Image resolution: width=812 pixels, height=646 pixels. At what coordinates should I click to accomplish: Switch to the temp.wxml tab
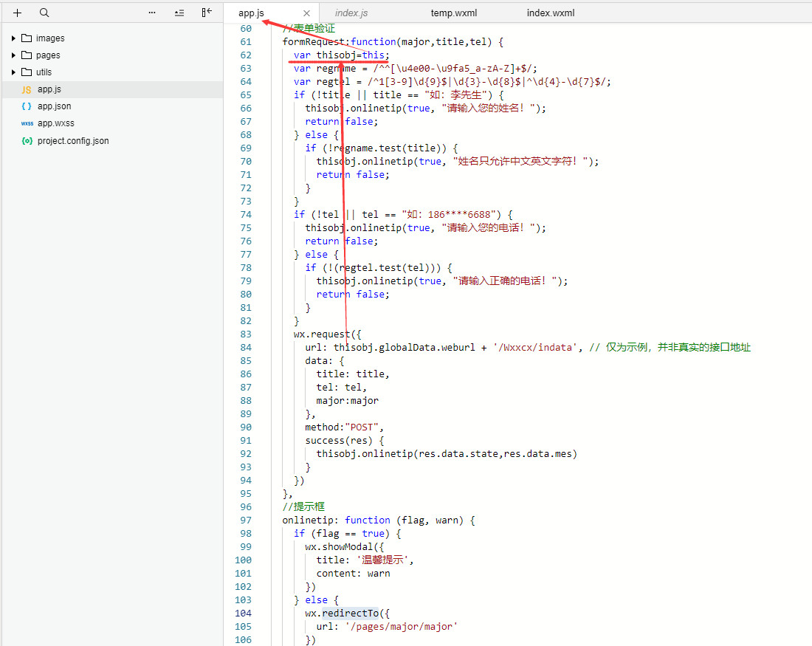pyautogui.click(x=455, y=13)
